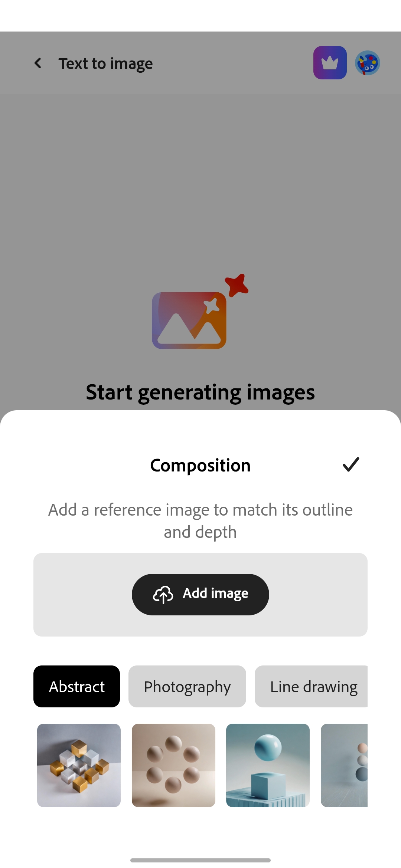Tap the cloud upload icon
The image size is (401, 868).
[x=163, y=595]
